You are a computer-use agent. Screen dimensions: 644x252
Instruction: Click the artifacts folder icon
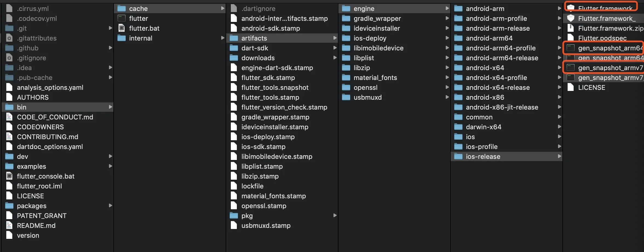(x=234, y=38)
